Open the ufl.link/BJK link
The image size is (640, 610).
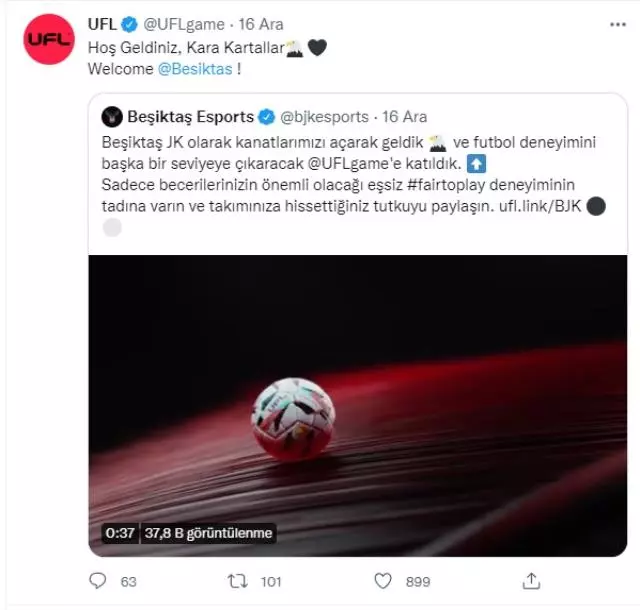(540, 206)
